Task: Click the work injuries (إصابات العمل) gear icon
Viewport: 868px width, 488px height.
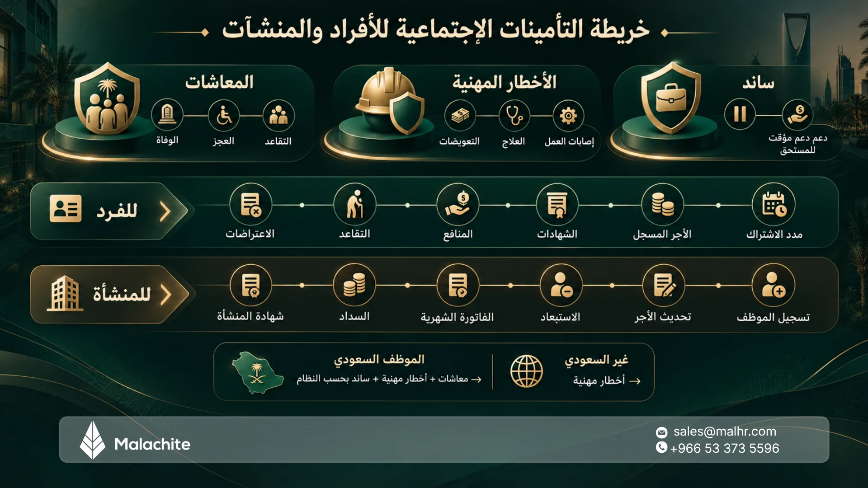Action: 568,116
